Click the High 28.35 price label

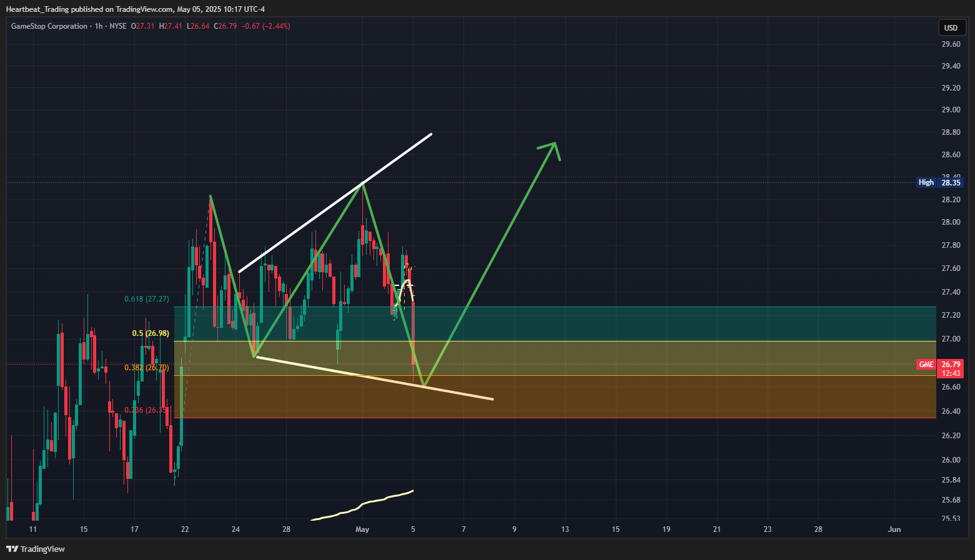pos(939,182)
